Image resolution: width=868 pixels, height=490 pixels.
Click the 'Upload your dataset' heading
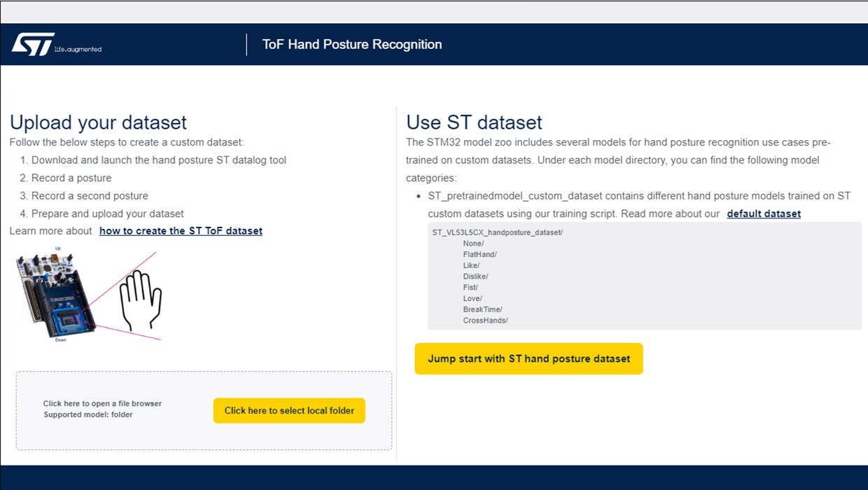click(x=98, y=122)
